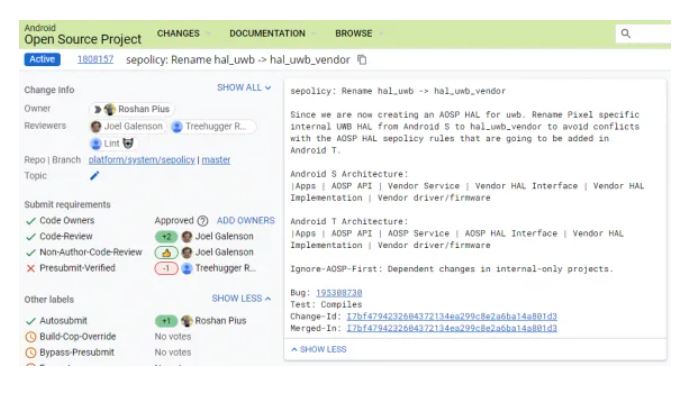
Task: Open the Merged-In hash link
Action: (x=452, y=328)
